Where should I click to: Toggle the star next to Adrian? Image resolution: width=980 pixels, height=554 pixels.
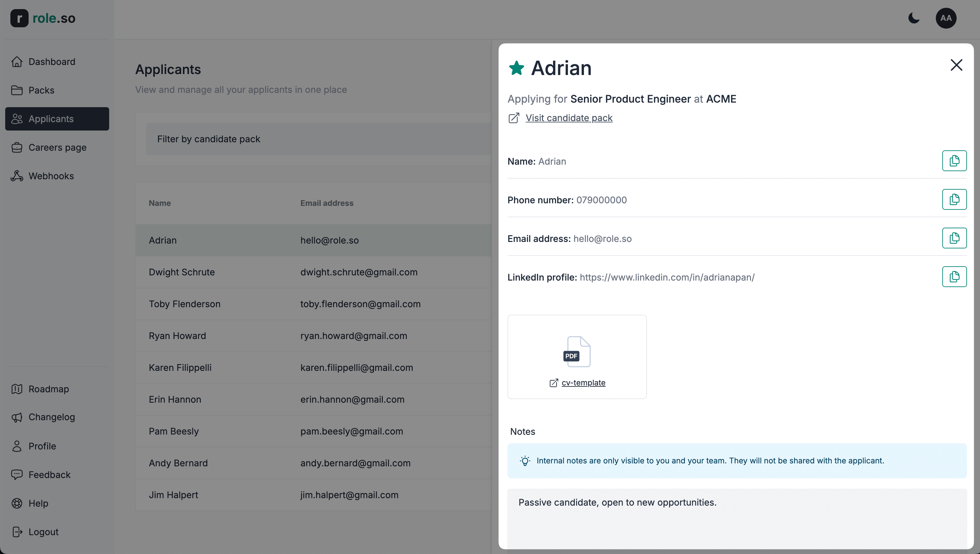click(516, 69)
